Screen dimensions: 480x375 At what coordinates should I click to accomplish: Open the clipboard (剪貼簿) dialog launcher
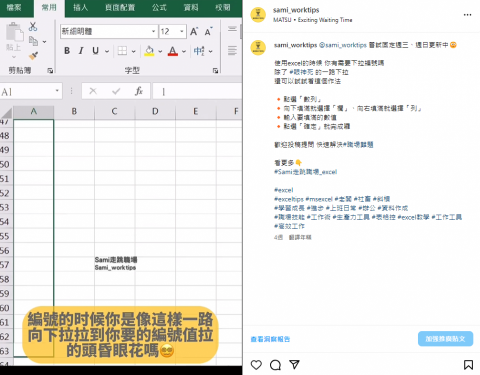point(50,70)
